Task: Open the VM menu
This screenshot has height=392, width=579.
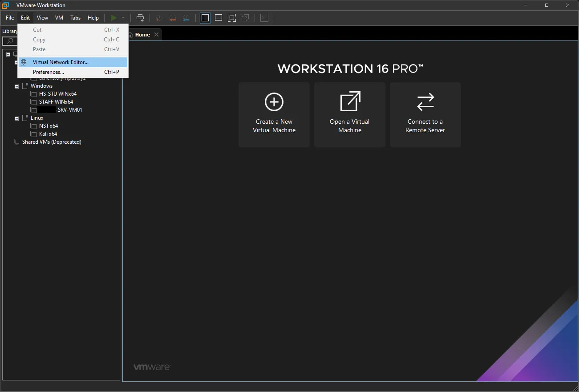Action: tap(59, 18)
